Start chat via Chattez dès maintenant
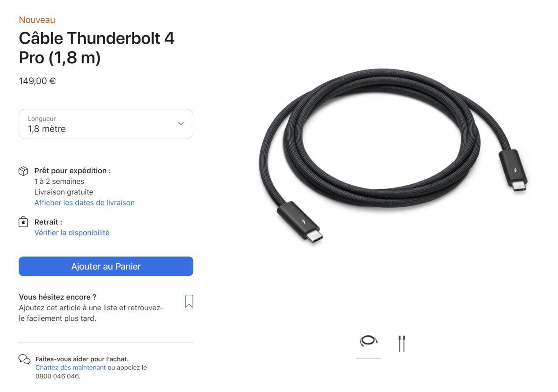 point(70,367)
